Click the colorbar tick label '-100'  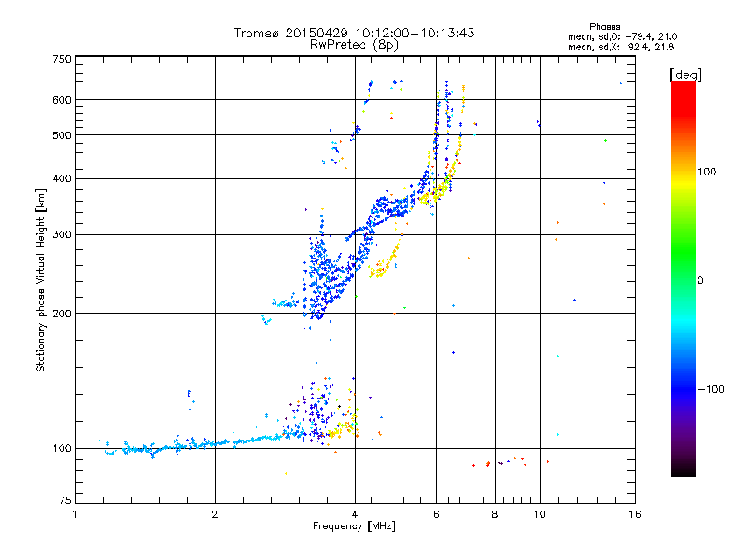(711, 389)
